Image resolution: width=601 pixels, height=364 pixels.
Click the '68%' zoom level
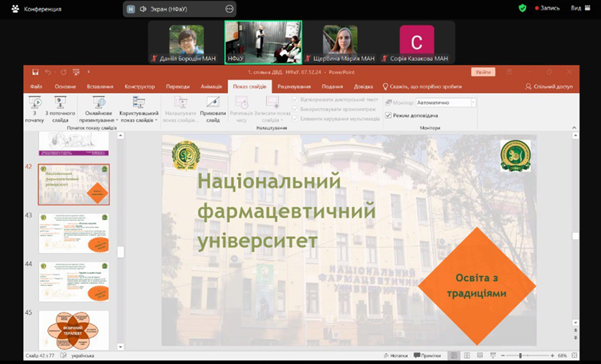[x=562, y=356]
